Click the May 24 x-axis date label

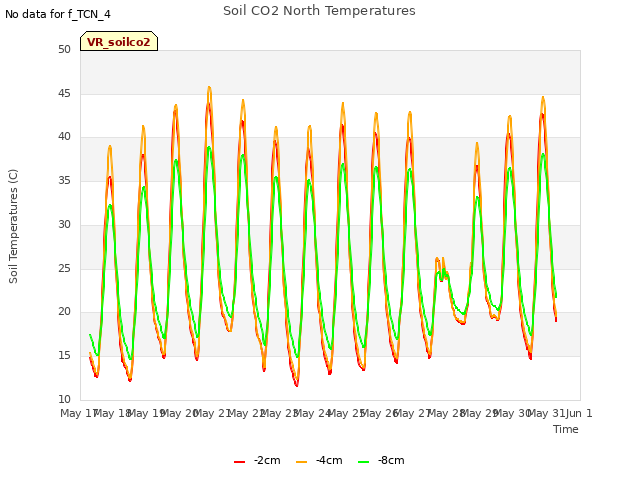tap(312, 413)
